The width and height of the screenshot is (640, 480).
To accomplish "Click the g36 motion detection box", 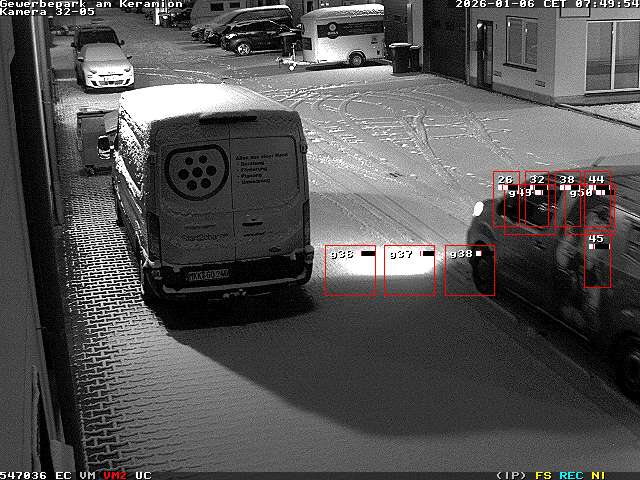I will click(350, 270).
